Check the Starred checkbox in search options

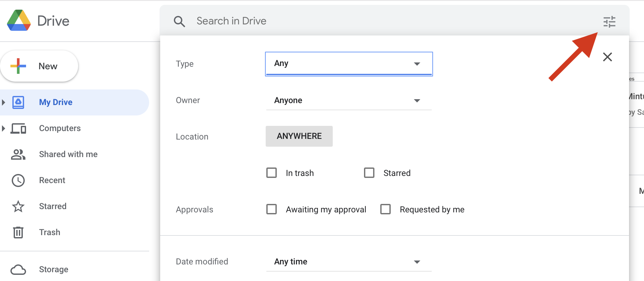click(369, 173)
